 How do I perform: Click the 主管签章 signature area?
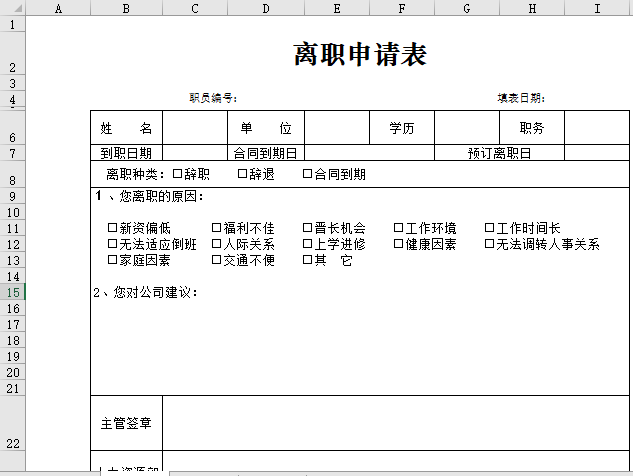[396, 423]
